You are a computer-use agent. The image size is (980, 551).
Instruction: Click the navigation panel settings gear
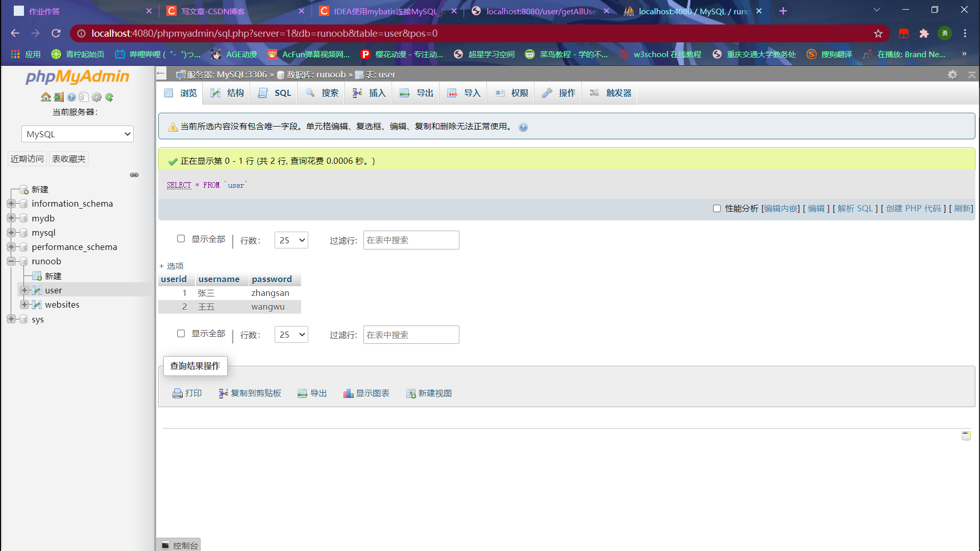tap(96, 97)
